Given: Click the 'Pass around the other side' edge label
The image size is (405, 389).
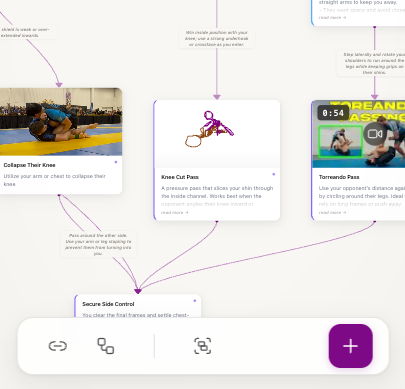Looking at the screenshot, I should tap(98, 244).
